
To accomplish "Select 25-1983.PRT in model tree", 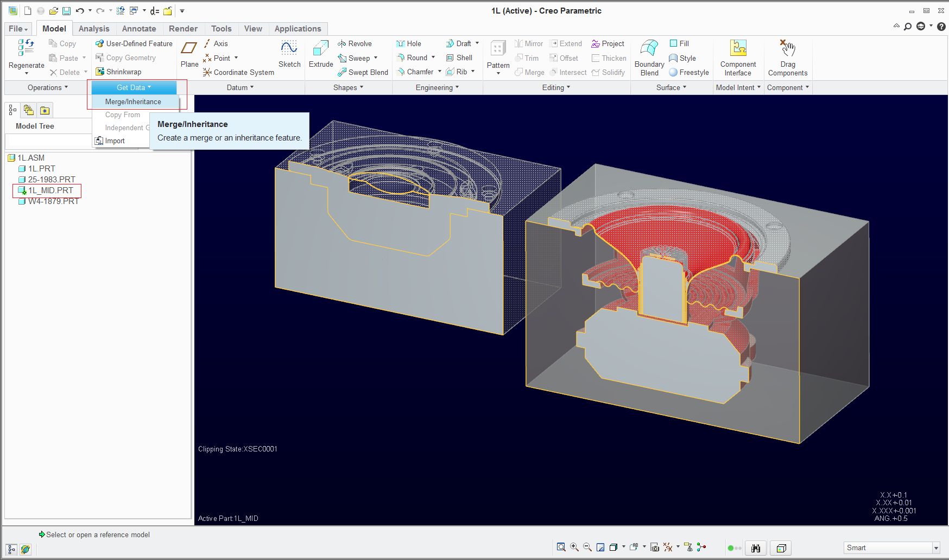I will click(x=47, y=180).
